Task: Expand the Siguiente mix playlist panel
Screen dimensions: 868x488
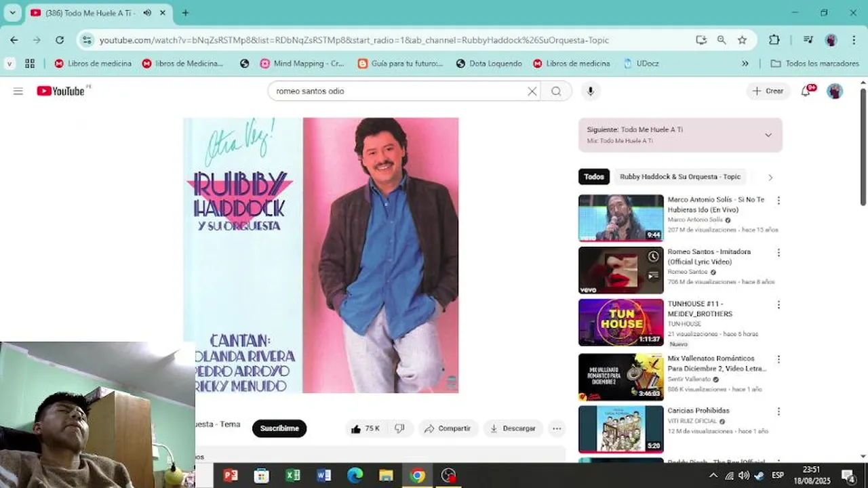Action: click(x=768, y=135)
